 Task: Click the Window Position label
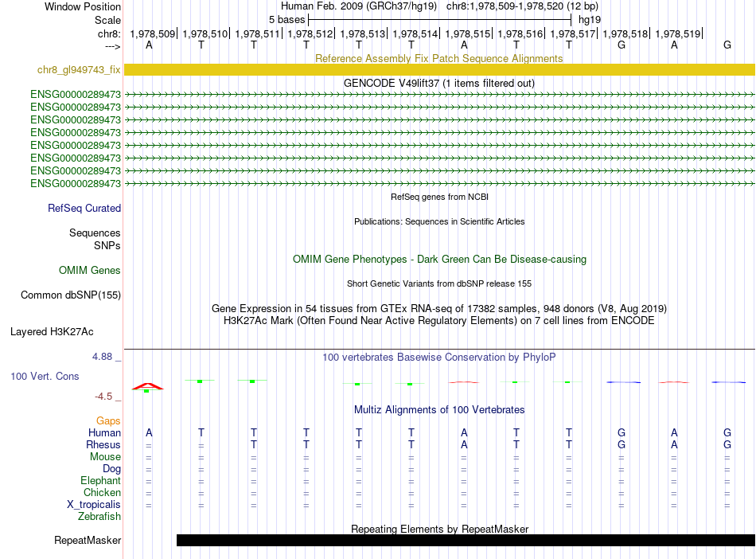tap(83, 6)
